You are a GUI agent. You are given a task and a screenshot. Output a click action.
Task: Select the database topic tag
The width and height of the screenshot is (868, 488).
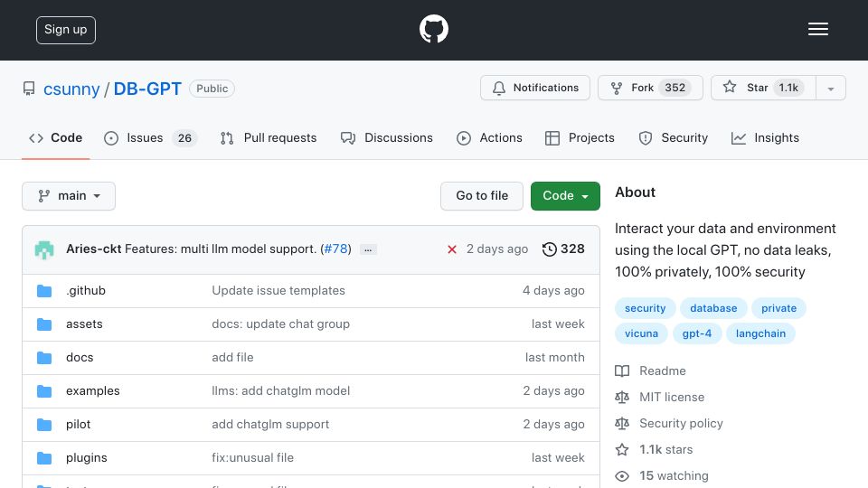pos(713,308)
